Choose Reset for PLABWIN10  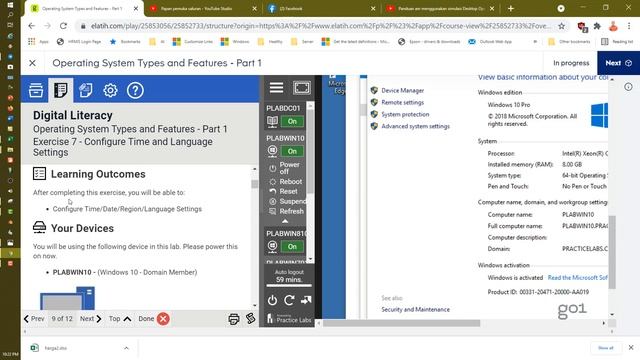(283, 191)
